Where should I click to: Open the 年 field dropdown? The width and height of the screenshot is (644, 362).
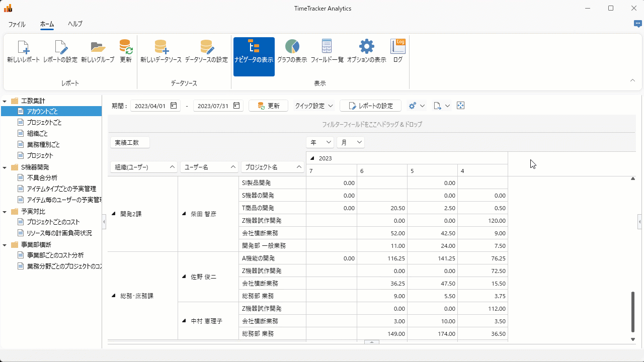320,143
